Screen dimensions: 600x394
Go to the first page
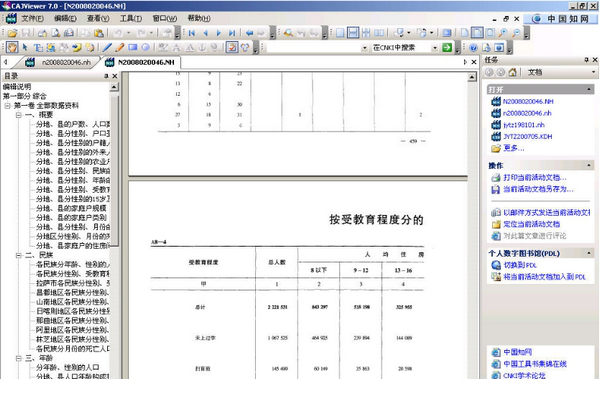[192, 33]
